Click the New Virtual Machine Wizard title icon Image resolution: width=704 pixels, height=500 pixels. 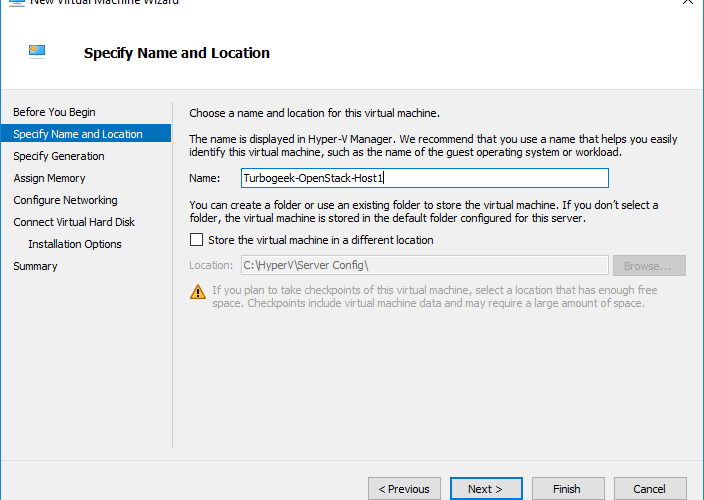tap(17, 2)
